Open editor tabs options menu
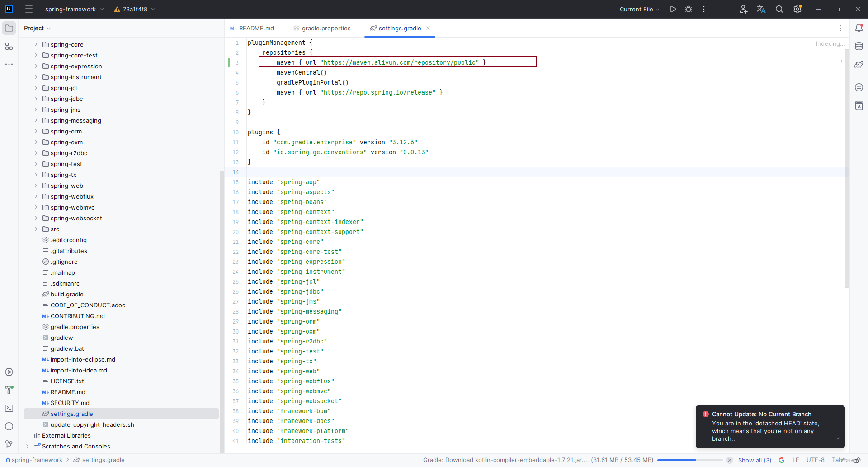The height and width of the screenshot is (467, 868). tap(841, 28)
